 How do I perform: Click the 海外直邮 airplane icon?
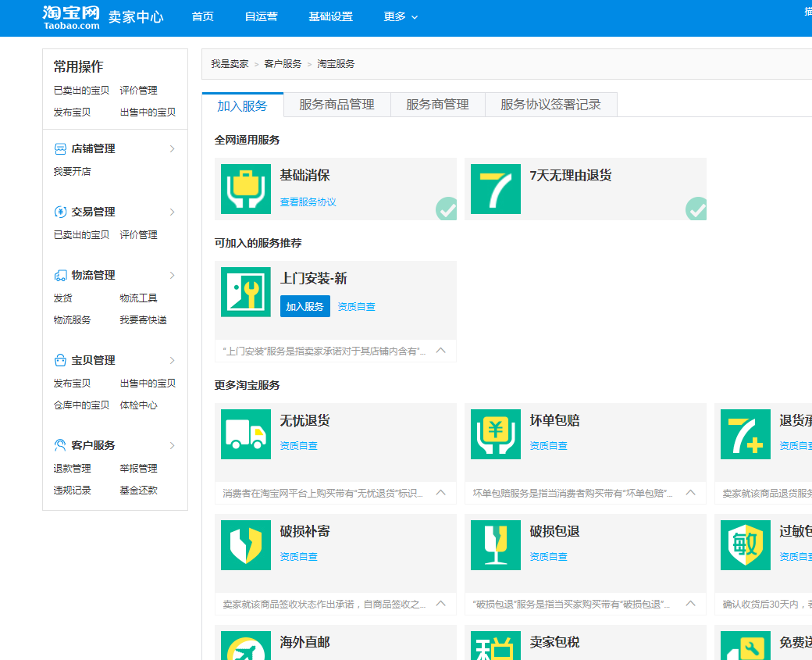(x=245, y=645)
